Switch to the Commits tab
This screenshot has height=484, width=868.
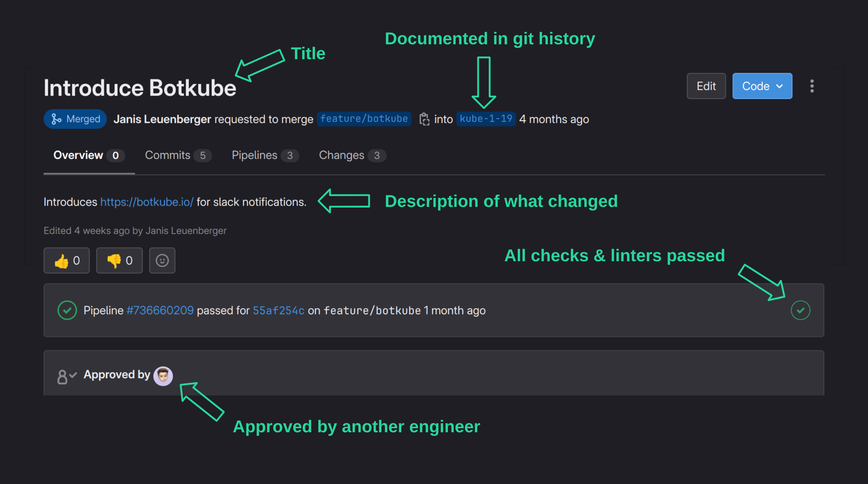pos(178,155)
